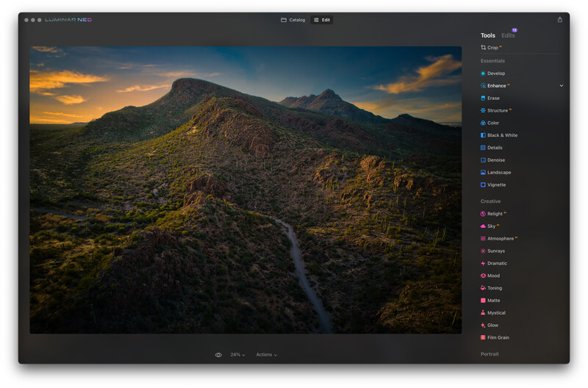Select the Color tool icon
The height and width of the screenshot is (388, 588).
483,123
